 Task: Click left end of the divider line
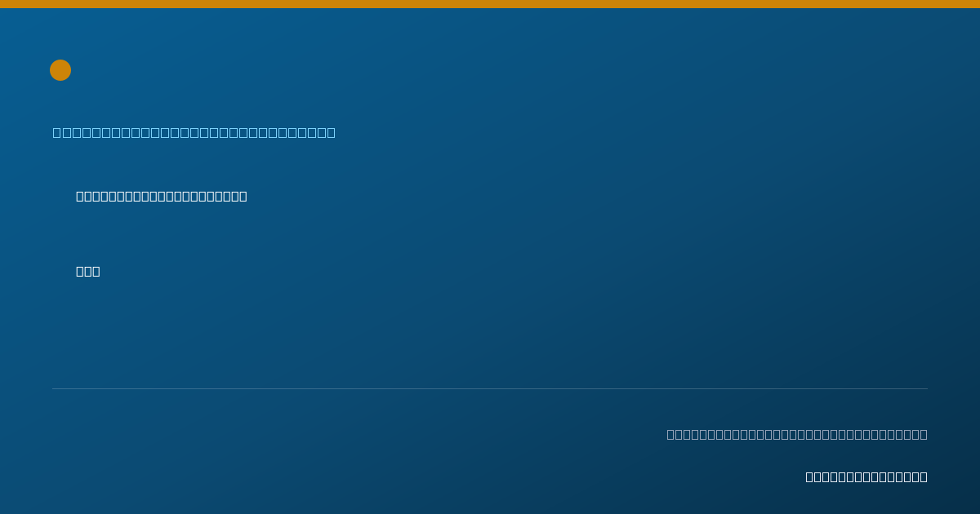click(54, 388)
